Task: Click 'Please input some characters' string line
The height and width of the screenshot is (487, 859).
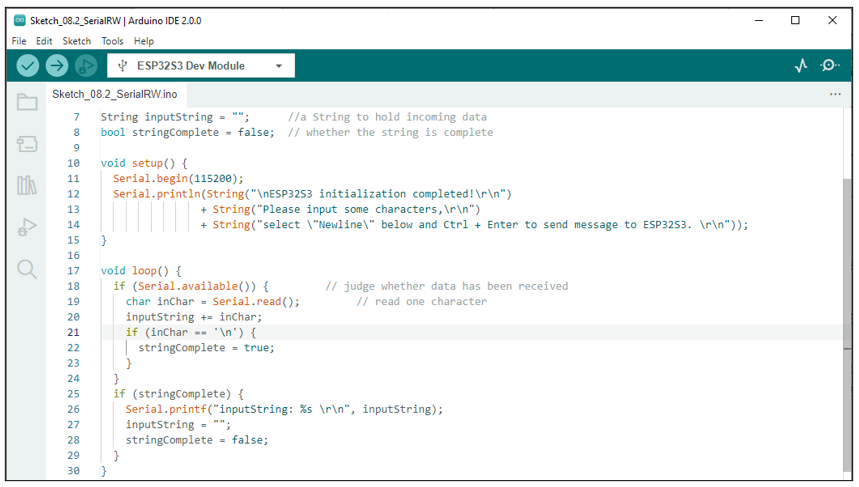Action: pos(340,209)
